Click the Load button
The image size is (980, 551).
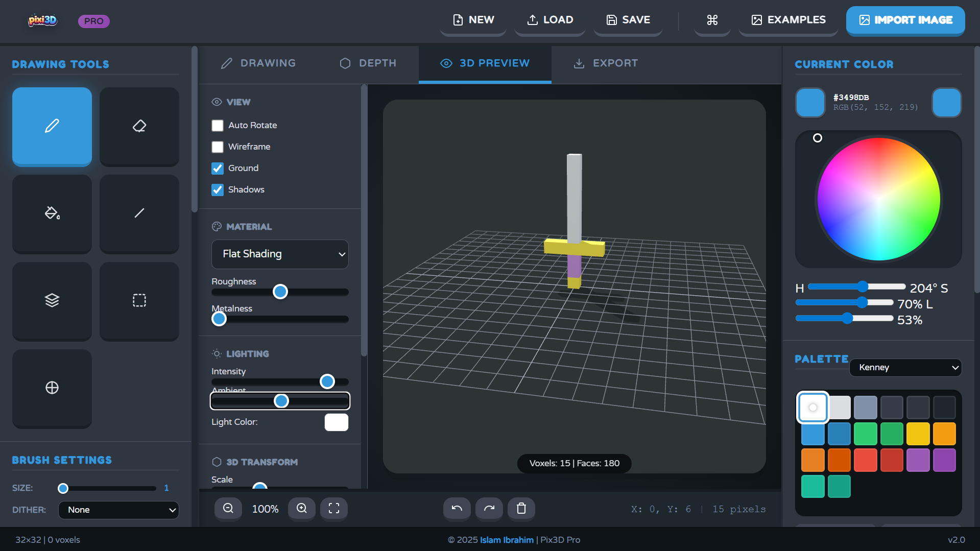(x=550, y=20)
